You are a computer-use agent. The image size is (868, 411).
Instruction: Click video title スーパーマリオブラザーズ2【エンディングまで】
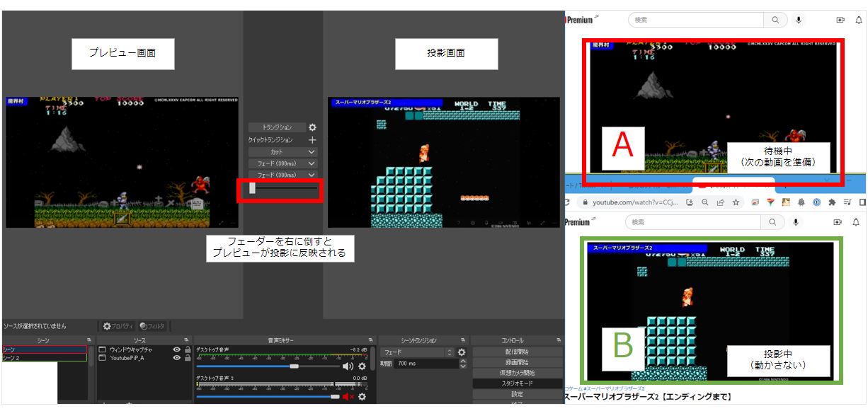(x=648, y=397)
